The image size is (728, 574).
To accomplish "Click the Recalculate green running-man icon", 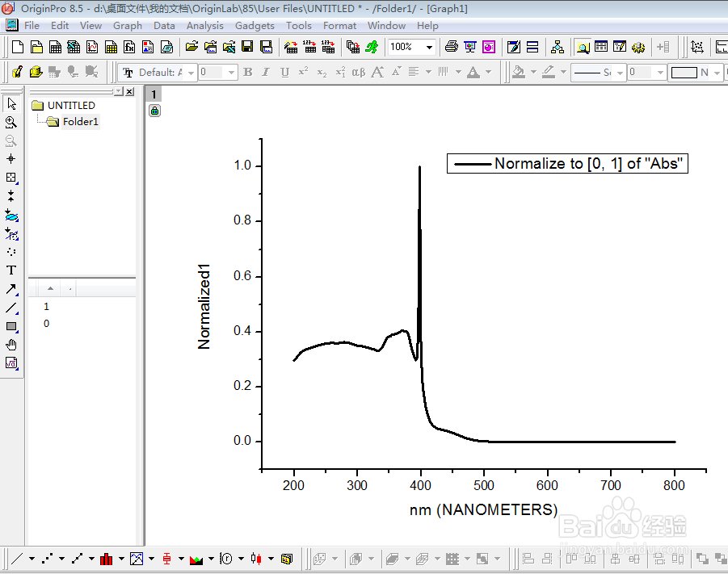I will pyautogui.click(x=372, y=47).
